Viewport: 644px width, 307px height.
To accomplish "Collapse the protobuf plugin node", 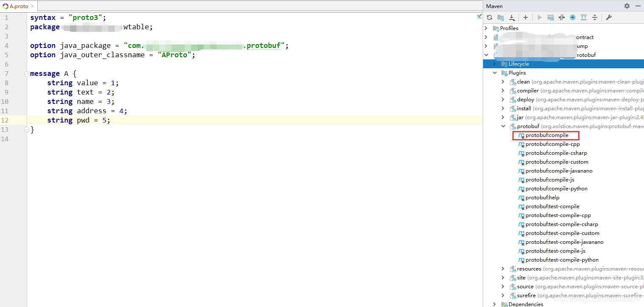I will 503,126.
